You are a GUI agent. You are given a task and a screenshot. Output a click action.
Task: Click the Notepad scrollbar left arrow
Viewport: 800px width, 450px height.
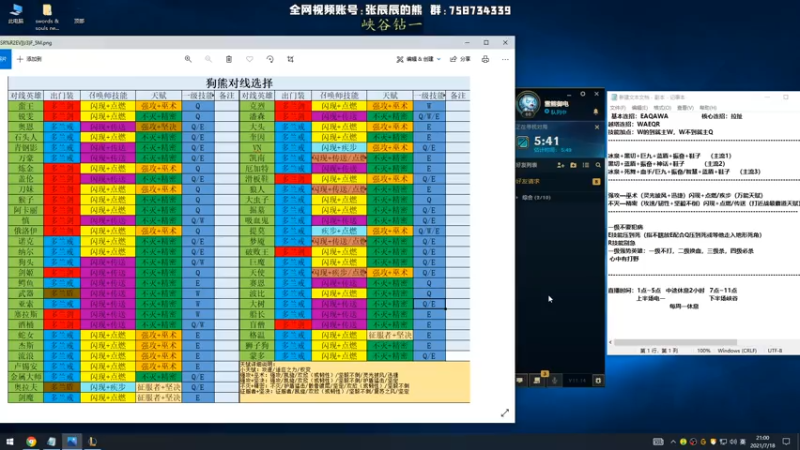610,342
